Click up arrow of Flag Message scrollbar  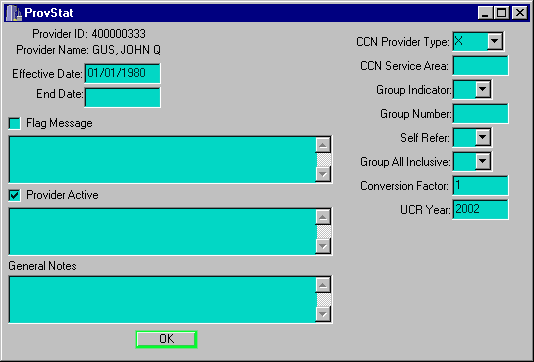coord(323,145)
